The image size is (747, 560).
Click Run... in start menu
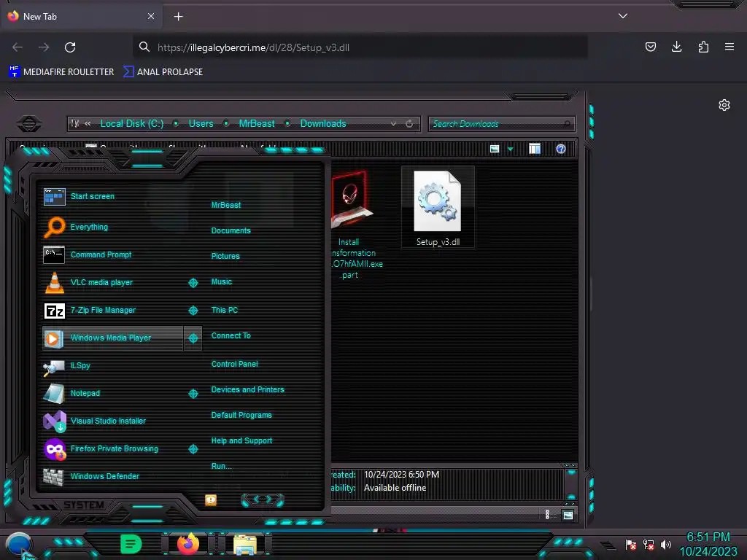221,466
